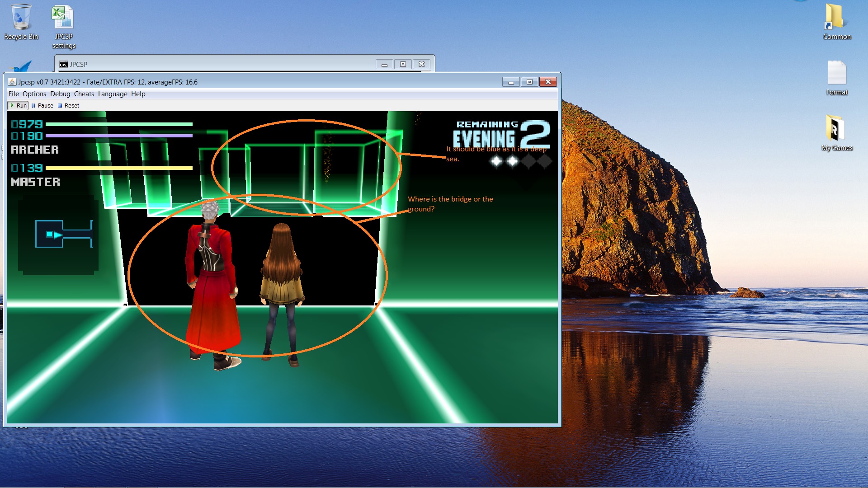Open the Options menu
This screenshot has width=868, height=488.
coord(34,94)
